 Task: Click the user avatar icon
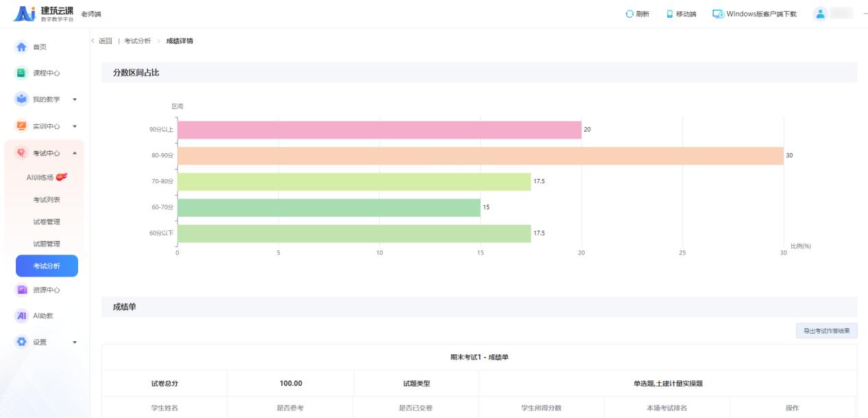[819, 14]
